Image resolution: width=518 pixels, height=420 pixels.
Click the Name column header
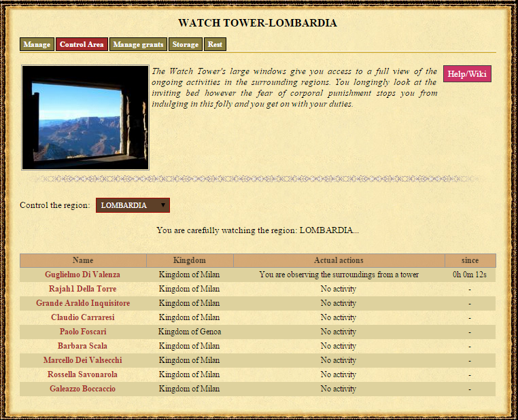point(83,260)
